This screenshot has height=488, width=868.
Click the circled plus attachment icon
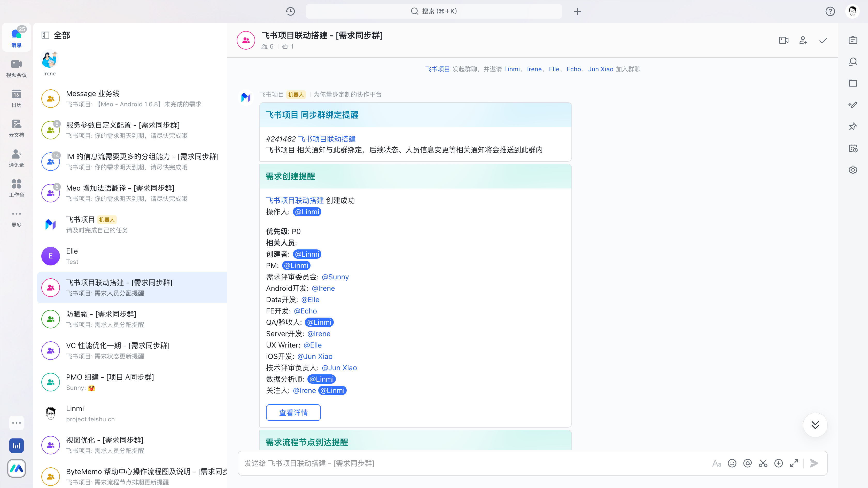click(779, 463)
